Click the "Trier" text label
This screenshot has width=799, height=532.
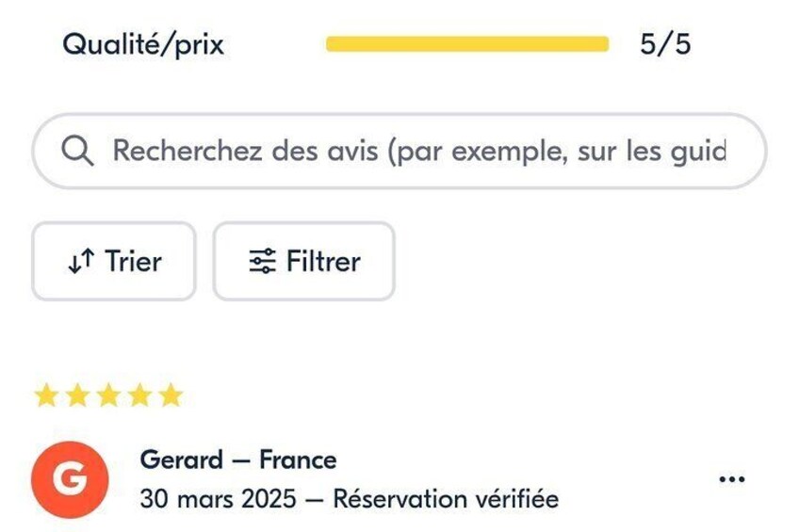(x=133, y=262)
